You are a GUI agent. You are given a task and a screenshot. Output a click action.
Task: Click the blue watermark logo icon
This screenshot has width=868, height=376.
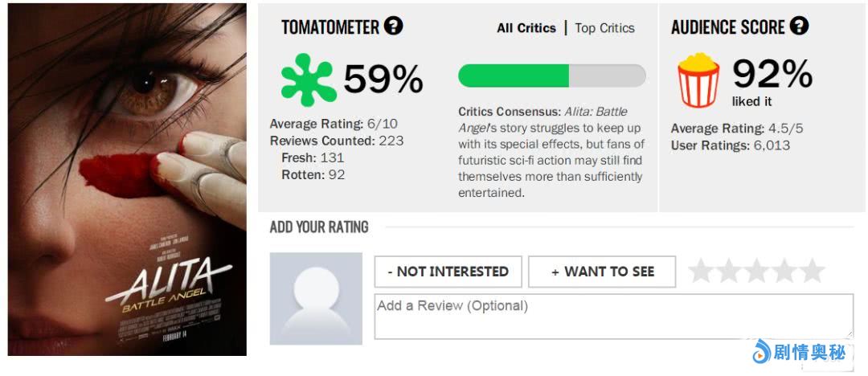pyautogui.click(x=761, y=351)
